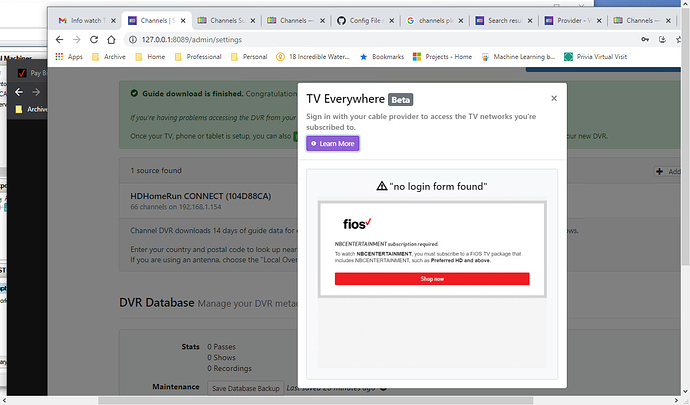Close the Provider tab
This screenshot has height=405, width=690.
tap(599, 20)
